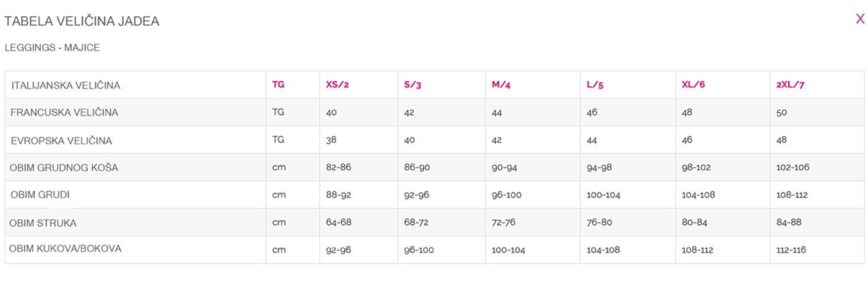Viewport: 868px width, 283px height.
Task: Click the EVROPSKA VELIČINA row label
Action: (61, 141)
